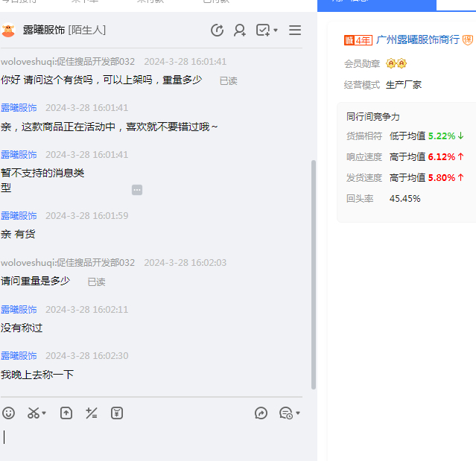
Task: Click the file upload icon
Action: [66, 413]
